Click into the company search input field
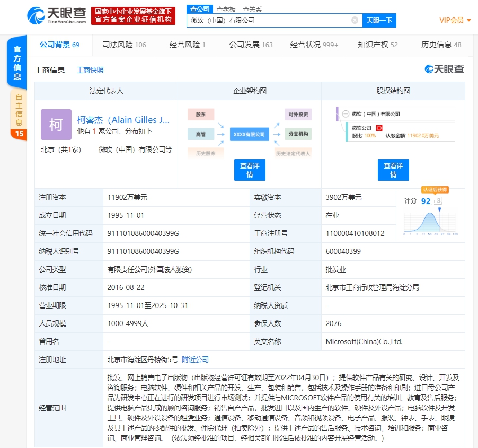Viewport: 478px width, 448px height. click(x=268, y=20)
